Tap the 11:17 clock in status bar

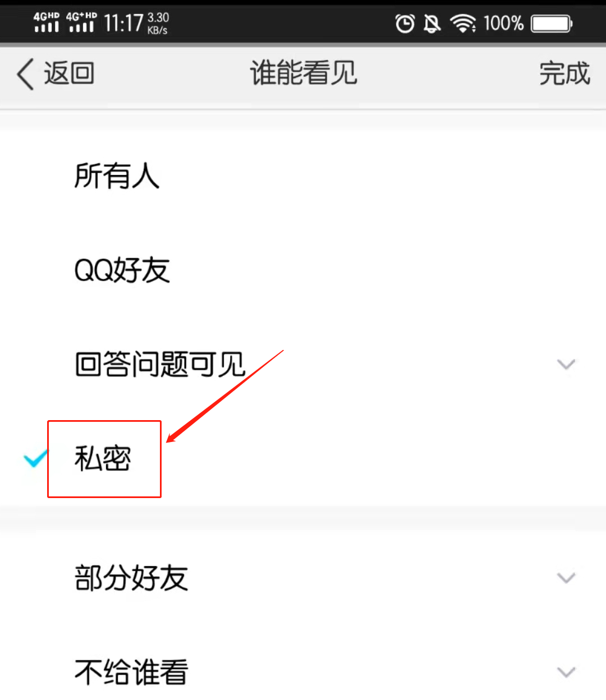[123, 24]
